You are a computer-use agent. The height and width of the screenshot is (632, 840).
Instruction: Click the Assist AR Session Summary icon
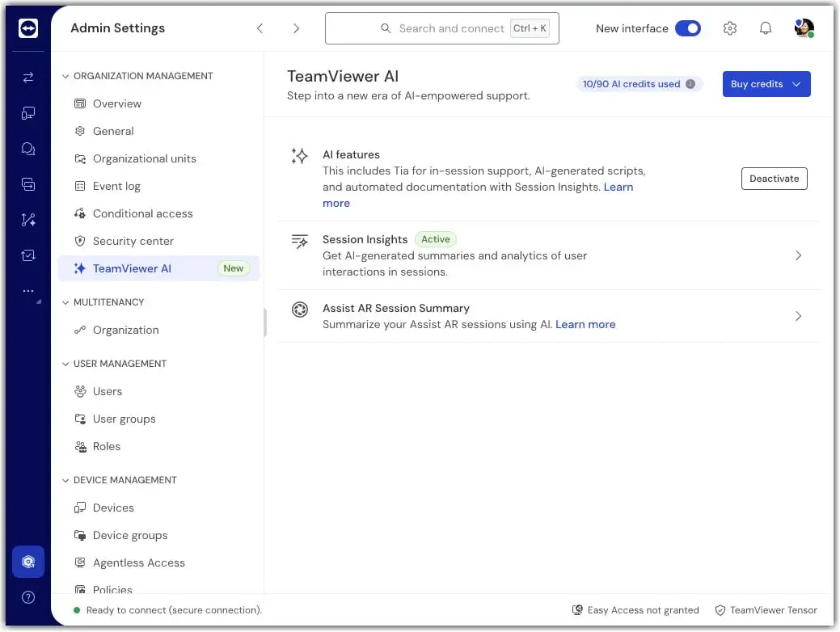[x=299, y=310]
